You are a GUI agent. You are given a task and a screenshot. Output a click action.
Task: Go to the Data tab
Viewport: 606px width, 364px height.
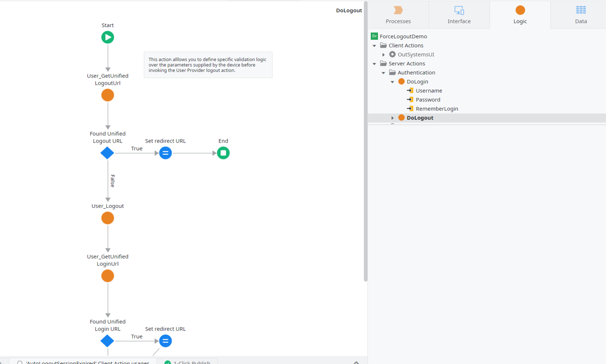581,15
